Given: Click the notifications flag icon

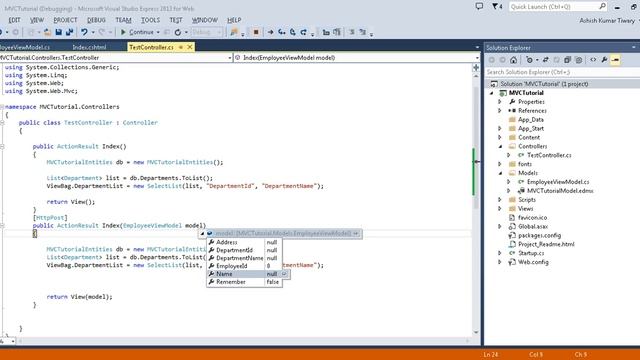Looking at the screenshot, I should click(497, 7).
